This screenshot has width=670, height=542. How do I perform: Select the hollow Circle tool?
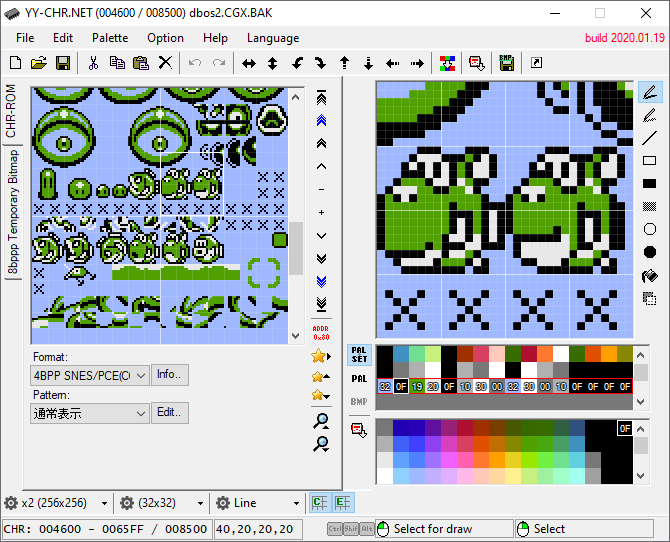click(x=649, y=230)
